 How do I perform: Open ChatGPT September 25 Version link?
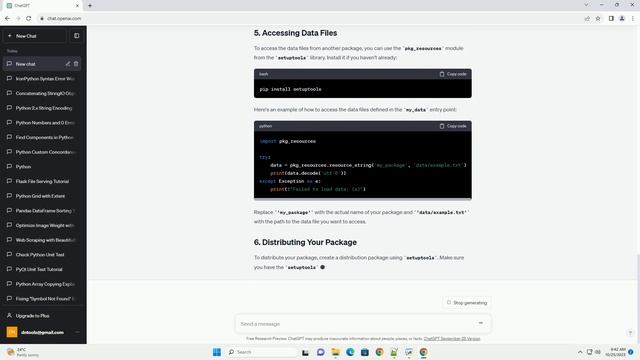[x=452, y=339]
